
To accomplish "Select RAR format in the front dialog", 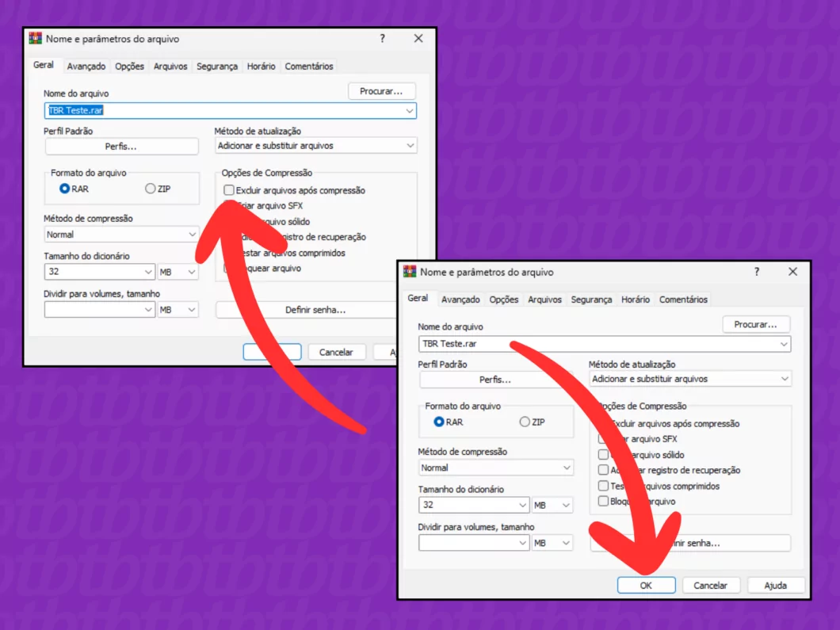I will [439, 422].
